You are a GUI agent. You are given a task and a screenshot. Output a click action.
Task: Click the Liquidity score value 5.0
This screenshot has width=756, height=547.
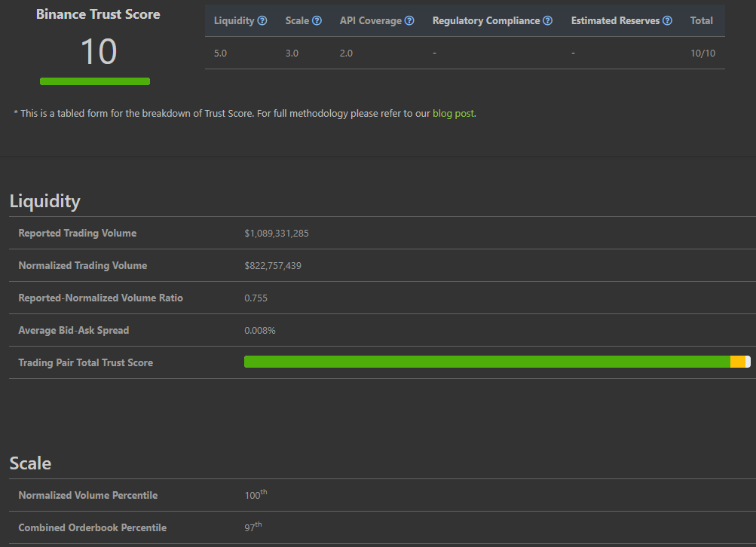220,53
